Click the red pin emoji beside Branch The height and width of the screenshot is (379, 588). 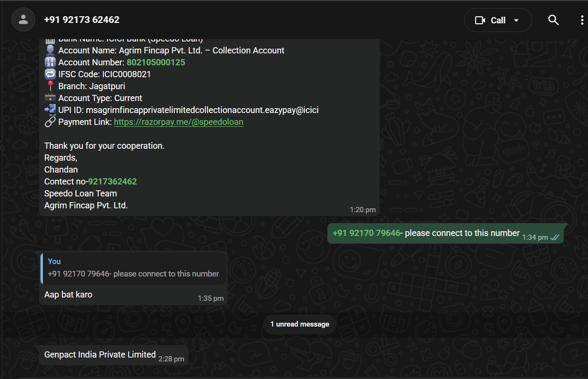(50, 86)
